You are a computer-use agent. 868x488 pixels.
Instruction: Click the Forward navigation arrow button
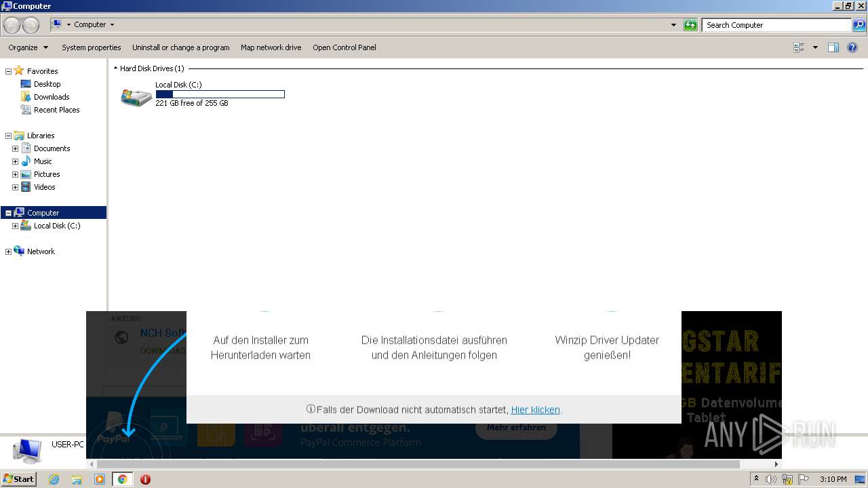pos(31,25)
